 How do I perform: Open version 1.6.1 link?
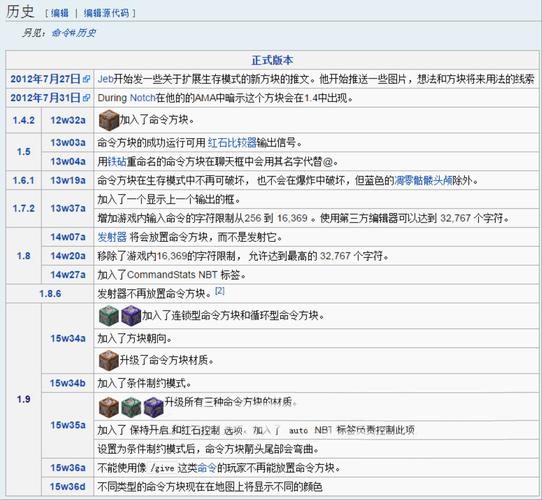[x=24, y=180]
